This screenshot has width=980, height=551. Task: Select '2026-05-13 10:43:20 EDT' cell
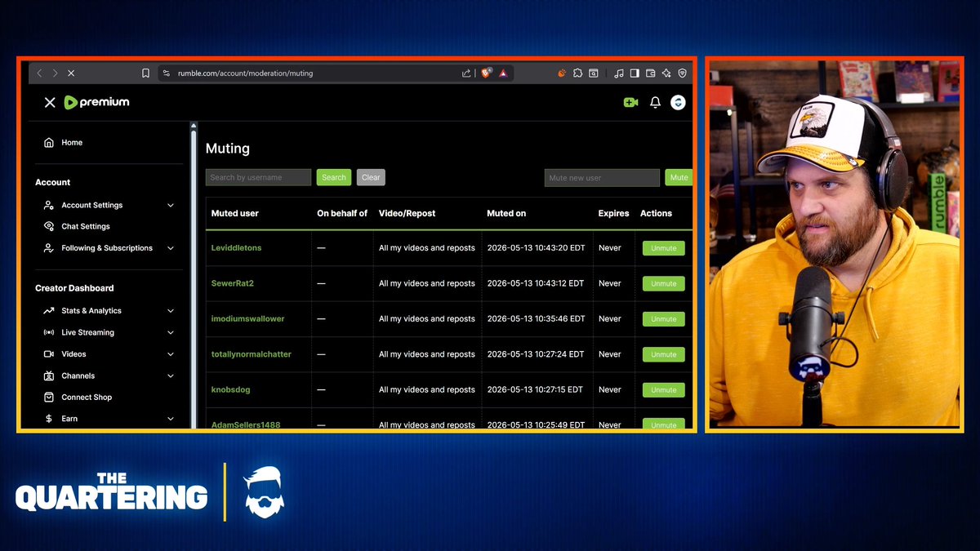coord(535,248)
